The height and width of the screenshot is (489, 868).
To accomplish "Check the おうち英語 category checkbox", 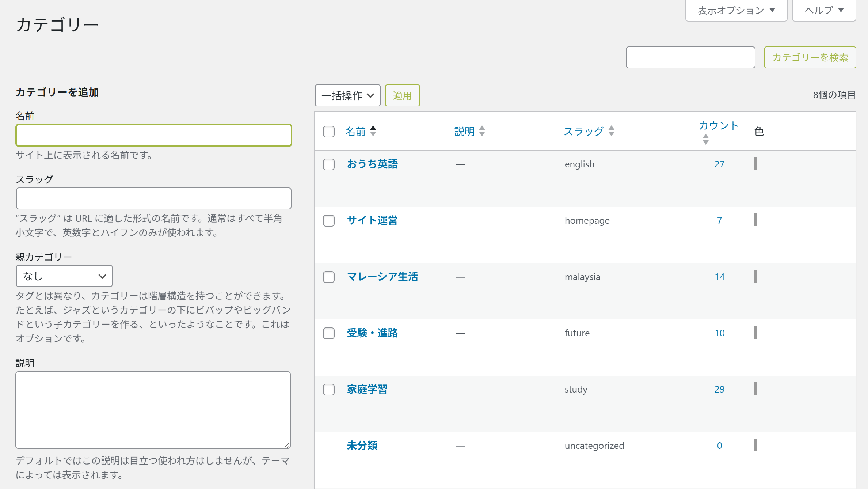I will (329, 164).
